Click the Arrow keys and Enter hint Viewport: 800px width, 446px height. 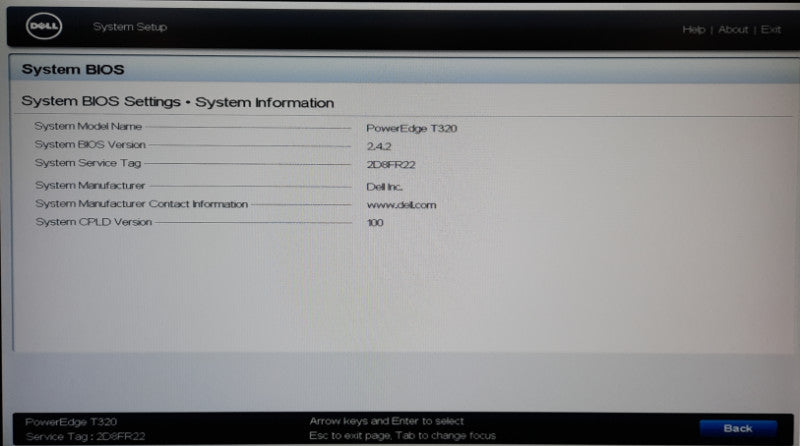386,421
